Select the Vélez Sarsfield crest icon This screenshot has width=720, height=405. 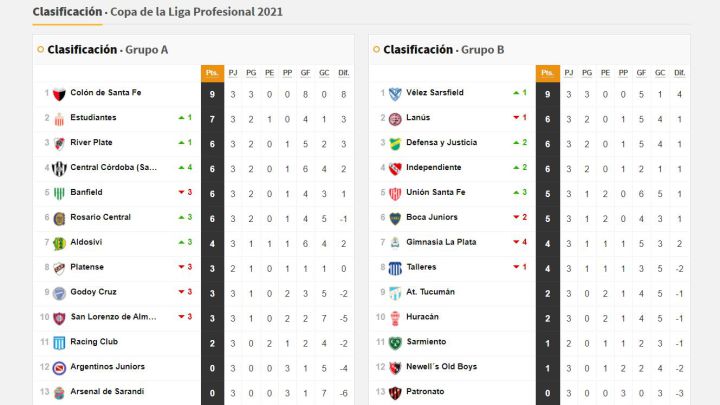point(395,94)
